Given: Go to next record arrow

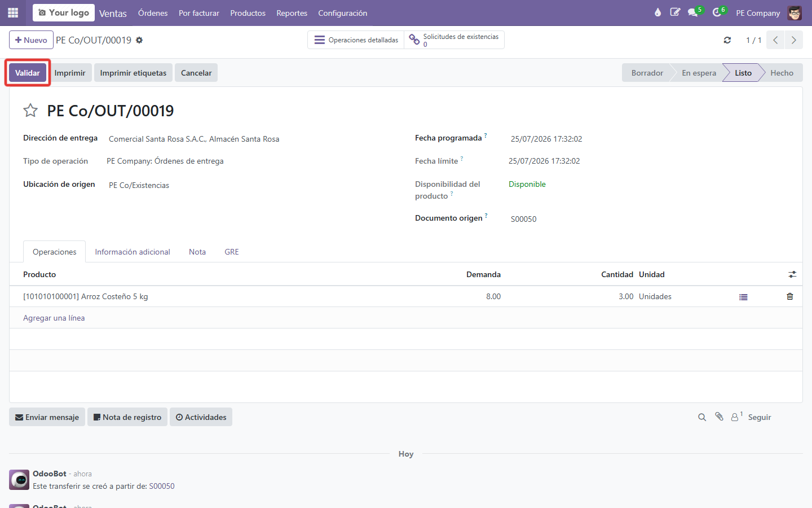Looking at the screenshot, I should coord(793,40).
